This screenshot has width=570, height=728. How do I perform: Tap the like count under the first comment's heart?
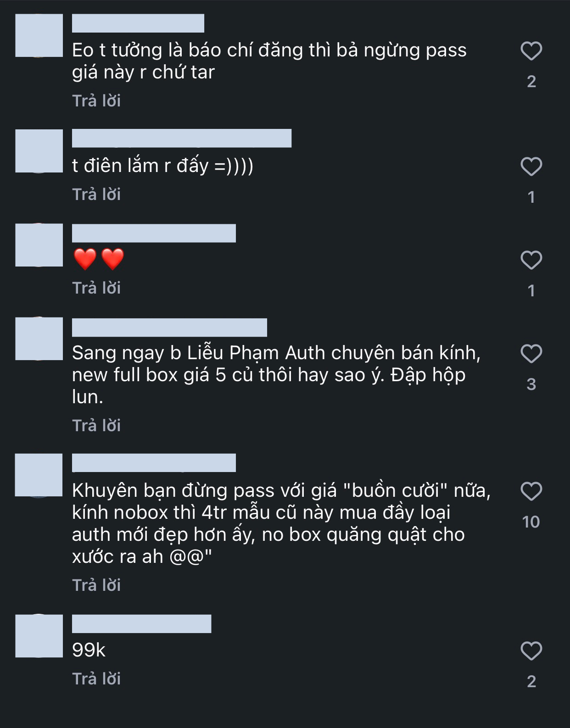(531, 82)
